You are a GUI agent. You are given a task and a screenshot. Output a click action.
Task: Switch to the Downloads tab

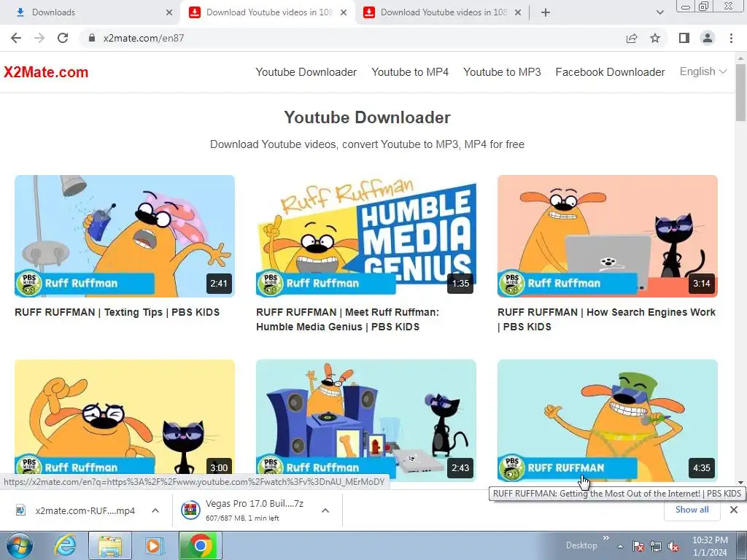(x=90, y=12)
